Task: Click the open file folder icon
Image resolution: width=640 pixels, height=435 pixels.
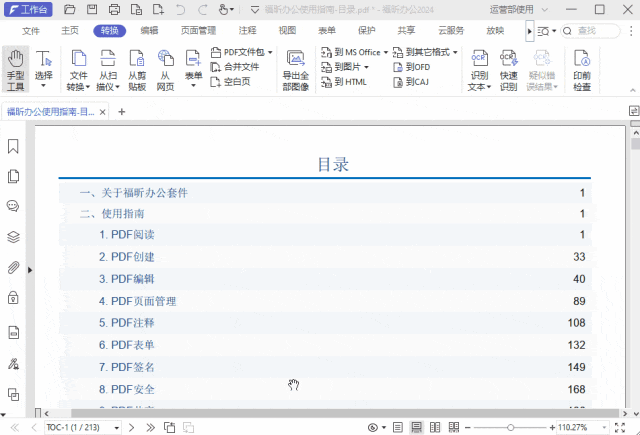Action: [x=70, y=9]
